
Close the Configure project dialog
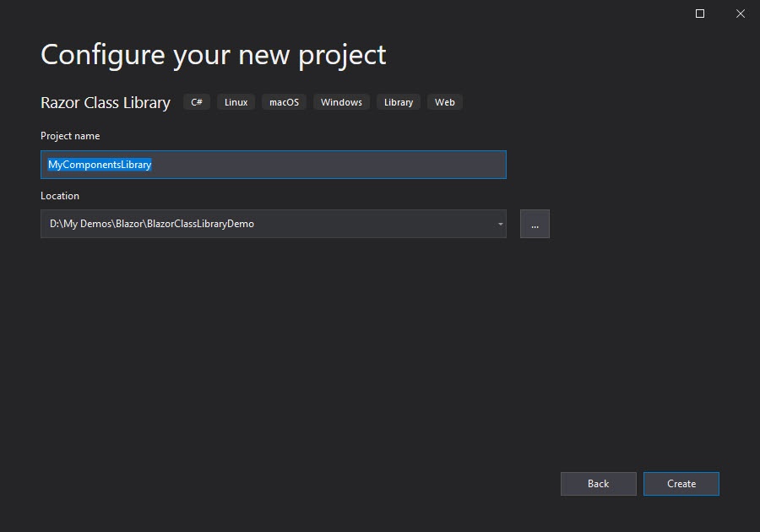click(x=740, y=14)
